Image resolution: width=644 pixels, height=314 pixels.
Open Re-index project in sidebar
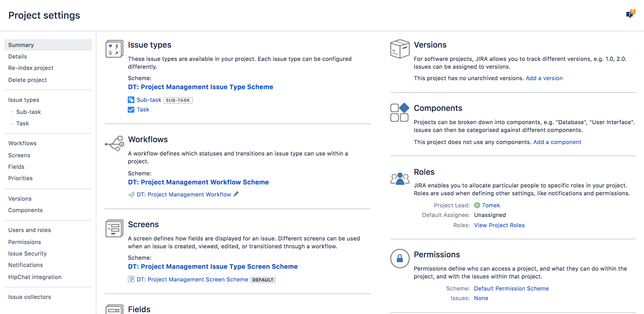(x=31, y=68)
